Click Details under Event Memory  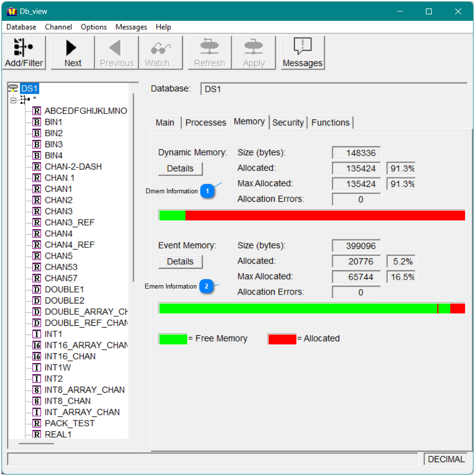(180, 262)
